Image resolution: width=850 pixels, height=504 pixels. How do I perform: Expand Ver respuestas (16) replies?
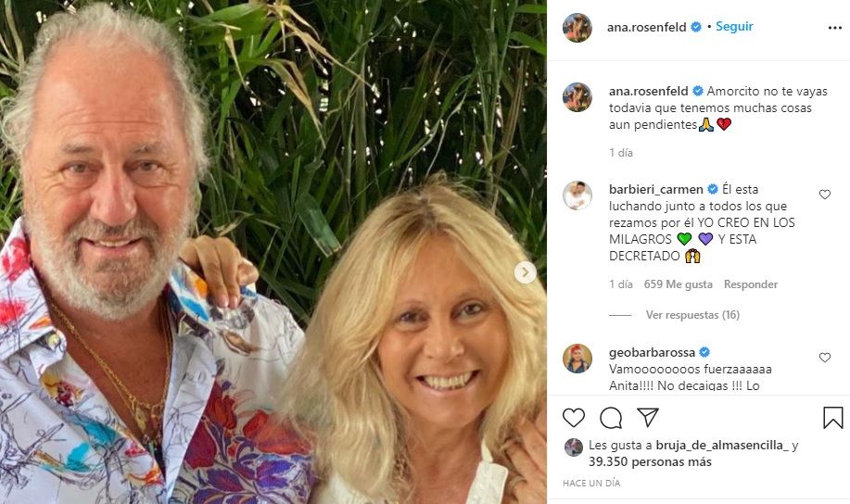coord(692,314)
